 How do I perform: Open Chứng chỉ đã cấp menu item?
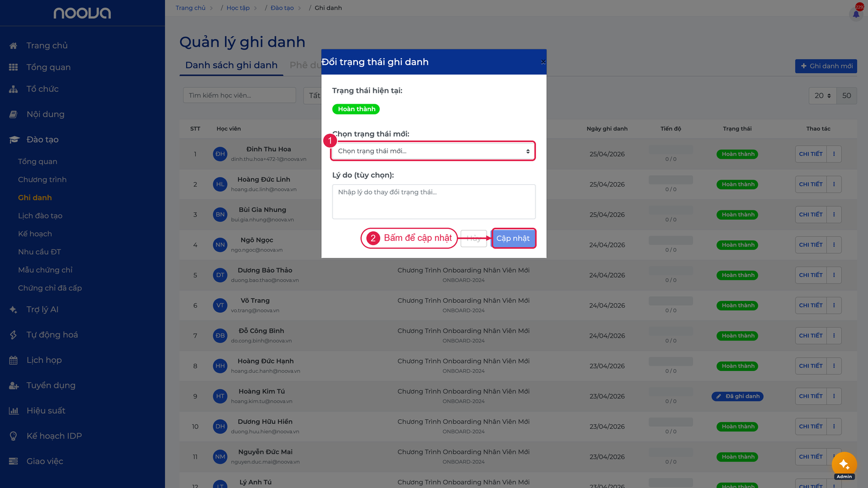pyautogui.click(x=50, y=288)
